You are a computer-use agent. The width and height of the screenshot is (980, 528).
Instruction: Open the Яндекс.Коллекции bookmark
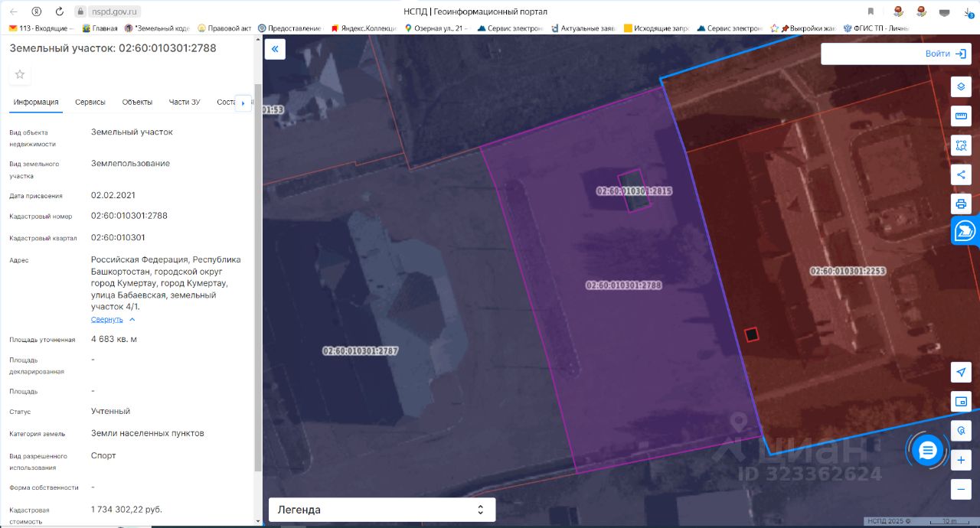point(364,28)
